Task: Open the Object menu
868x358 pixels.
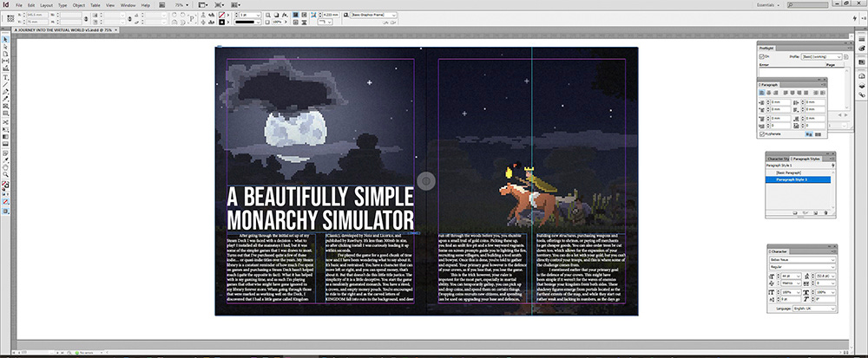Action: pyautogui.click(x=79, y=5)
